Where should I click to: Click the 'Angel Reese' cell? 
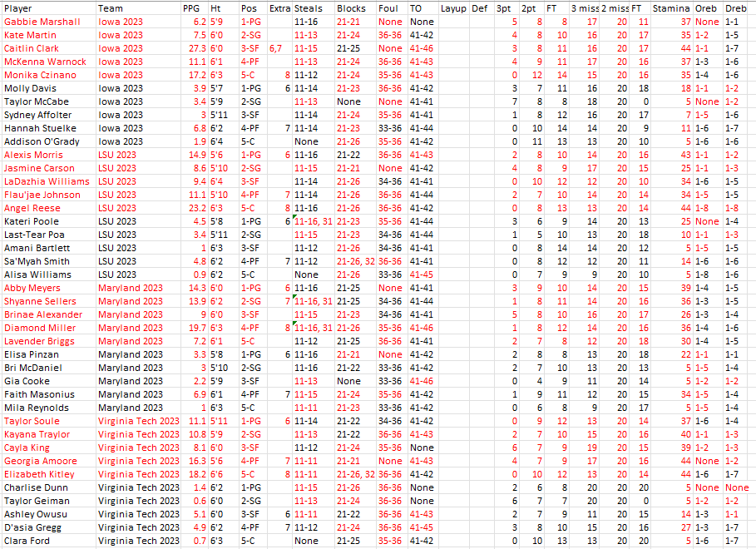click(x=48, y=208)
